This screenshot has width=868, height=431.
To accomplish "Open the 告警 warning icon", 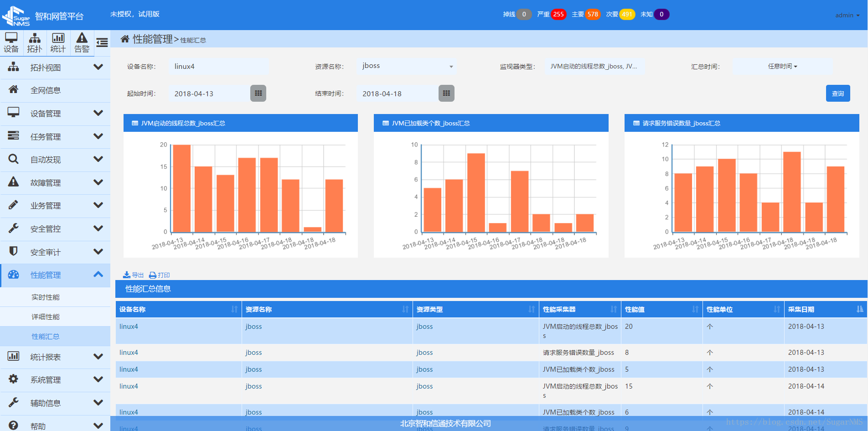I will [x=82, y=42].
